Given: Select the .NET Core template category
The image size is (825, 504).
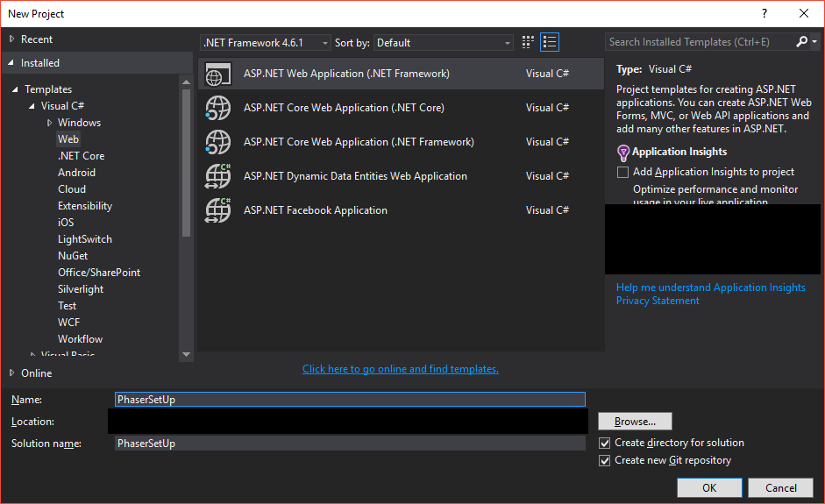Looking at the screenshot, I should coord(81,156).
